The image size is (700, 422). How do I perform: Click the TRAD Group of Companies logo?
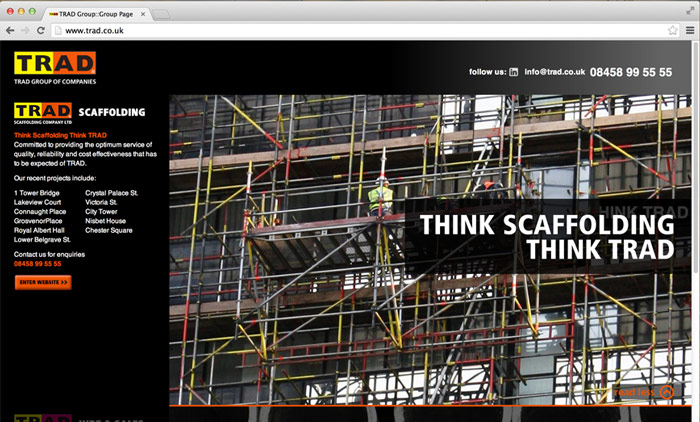(55, 68)
